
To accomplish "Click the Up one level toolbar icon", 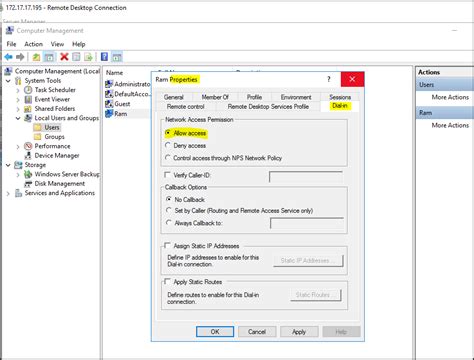I will click(x=36, y=57).
